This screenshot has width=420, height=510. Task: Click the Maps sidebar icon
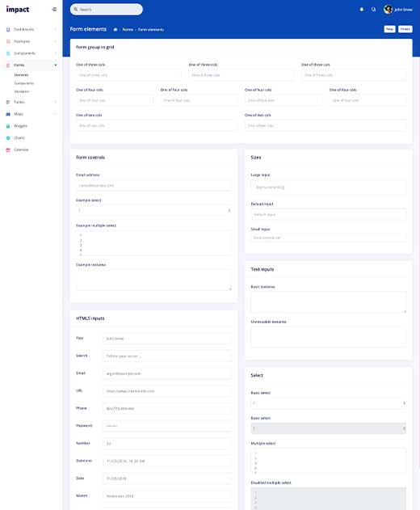click(8, 114)
